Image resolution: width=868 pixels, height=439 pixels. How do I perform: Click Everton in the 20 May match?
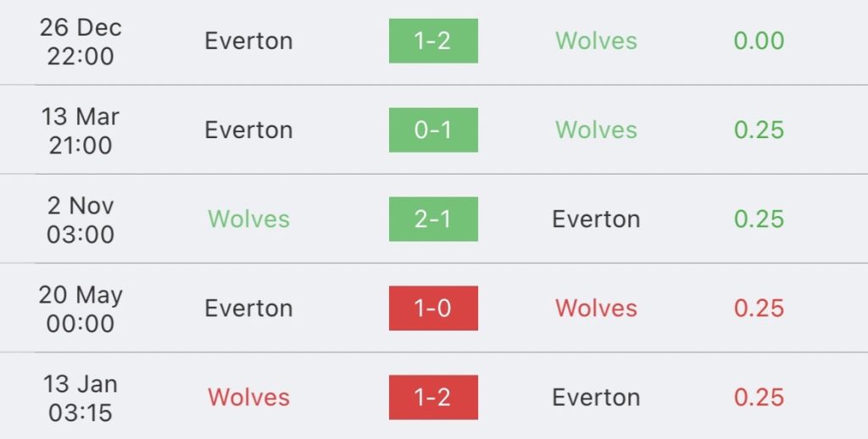click(x=248, y=308)
